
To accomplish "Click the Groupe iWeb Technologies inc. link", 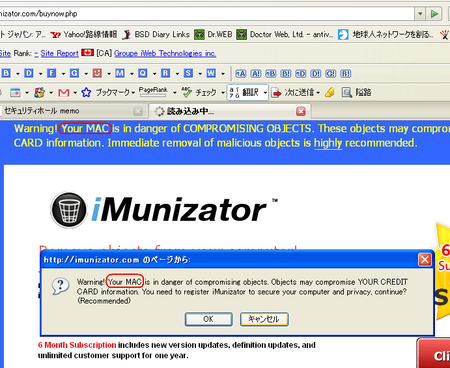I will 165,53.
